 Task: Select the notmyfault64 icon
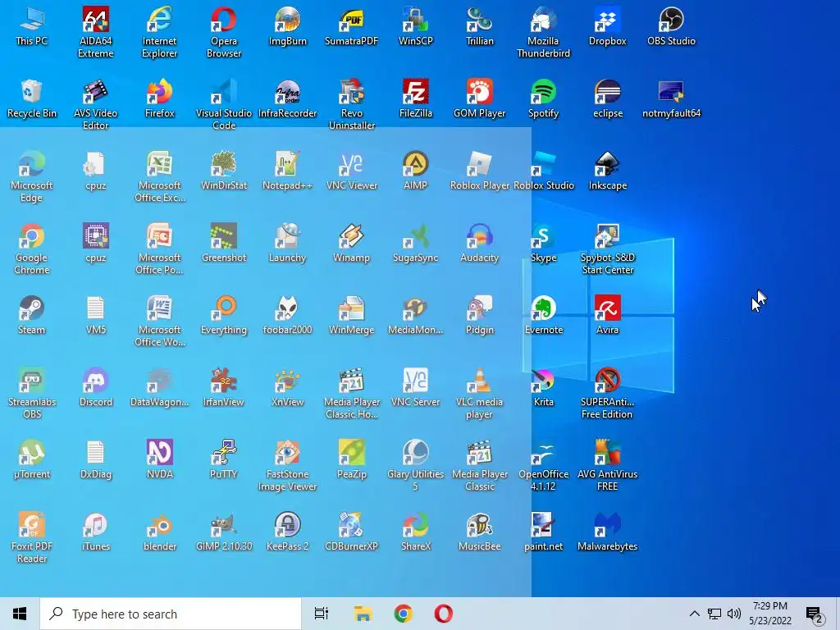(x=671, y=99)
